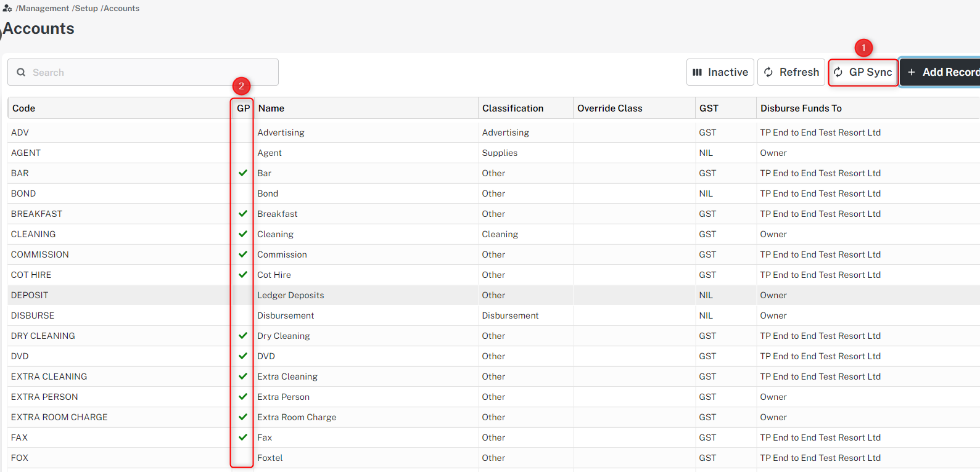Sort by the GP column header
980x472 pixels.
point(243,108)
